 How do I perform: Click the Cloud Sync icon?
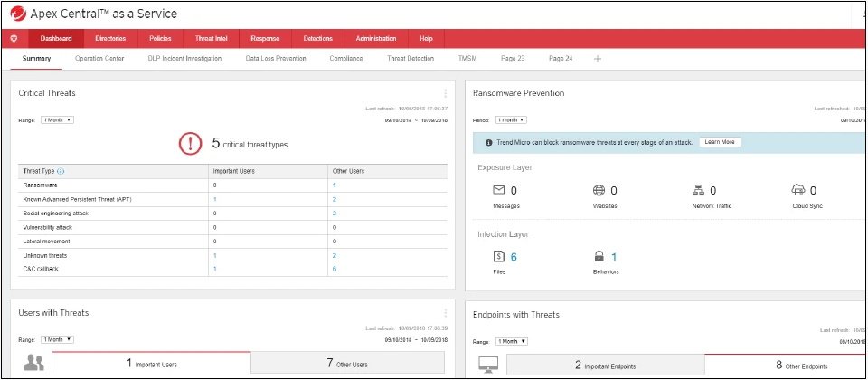tap(797, 191)
